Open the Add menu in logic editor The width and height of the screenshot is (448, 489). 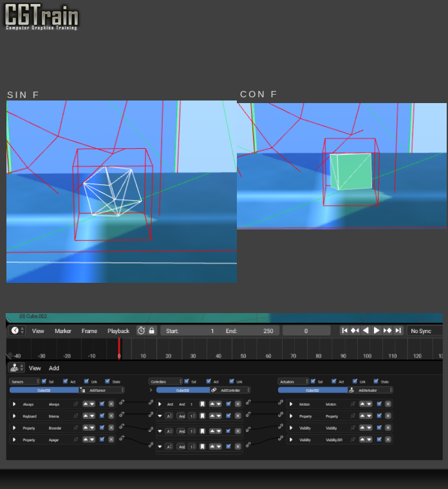pos(54,368)
